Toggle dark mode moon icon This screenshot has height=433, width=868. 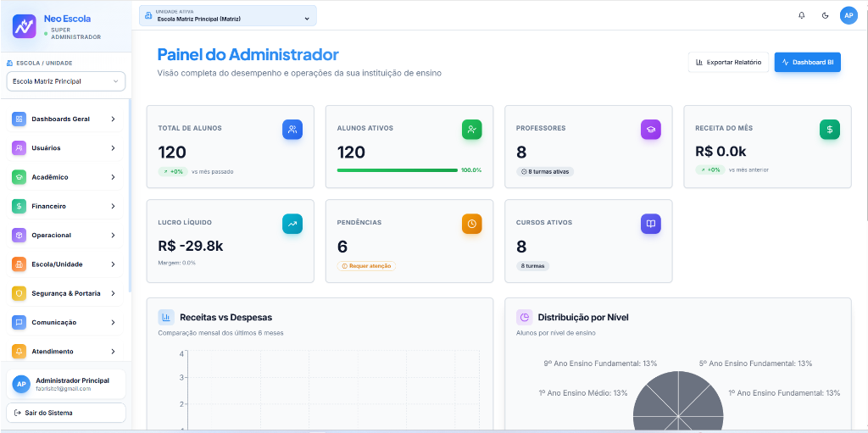825,15
